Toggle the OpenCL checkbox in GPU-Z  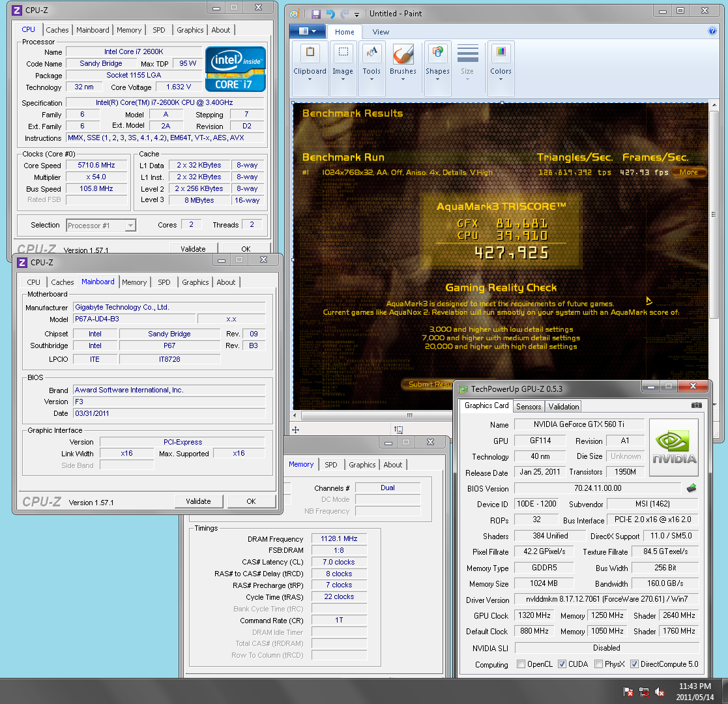521,664
